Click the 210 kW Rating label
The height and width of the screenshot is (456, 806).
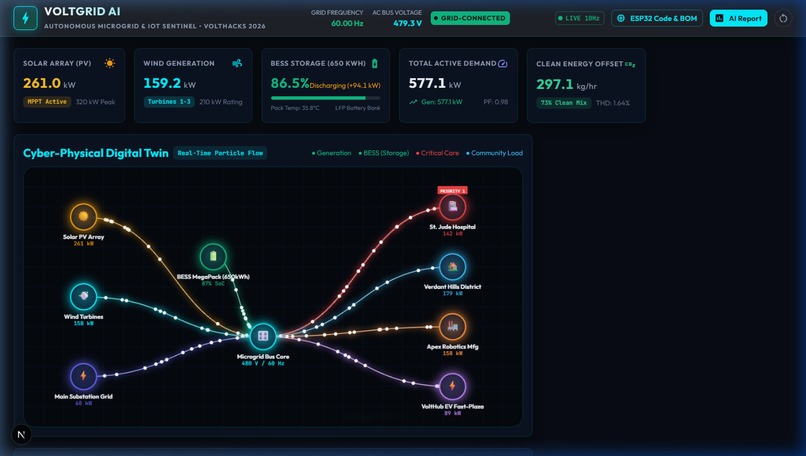[221, 102]
